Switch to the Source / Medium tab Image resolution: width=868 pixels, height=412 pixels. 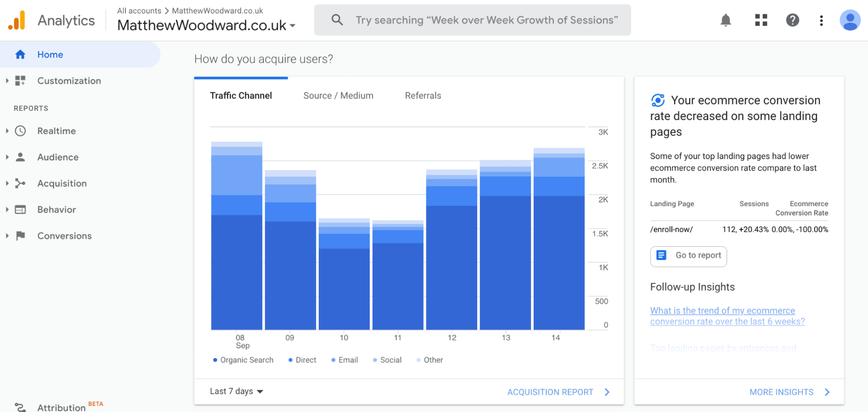[338, 96]
